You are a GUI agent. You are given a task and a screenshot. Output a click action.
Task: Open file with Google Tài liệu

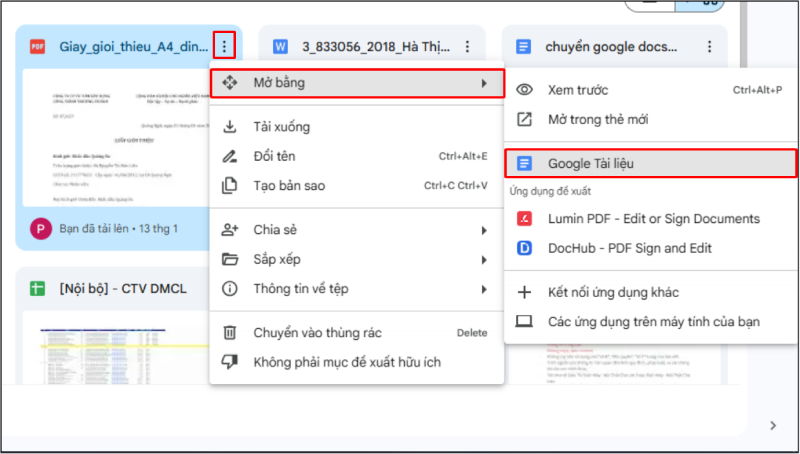(x=651, y=163)
